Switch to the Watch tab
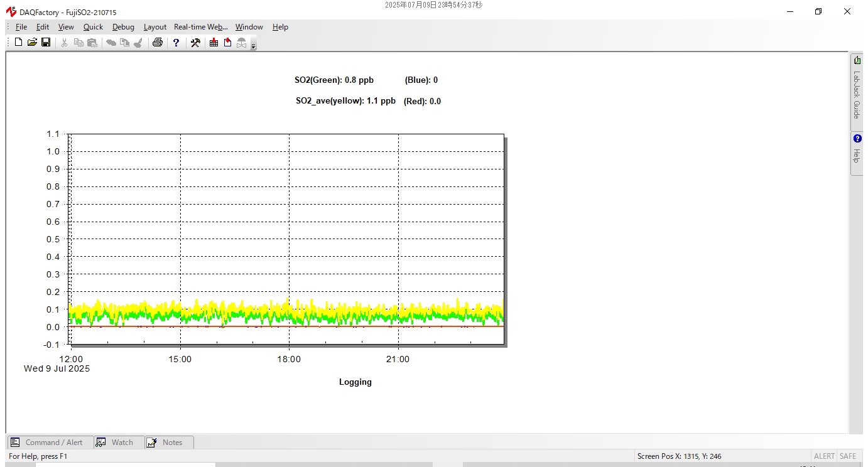Image resolution: width=868 pixels, height=467 pixels. 119,443
